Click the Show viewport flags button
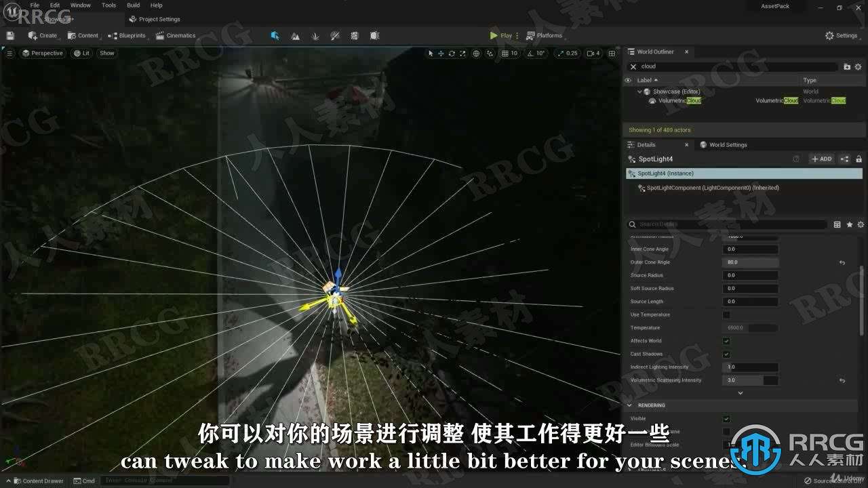 [107, 53]
